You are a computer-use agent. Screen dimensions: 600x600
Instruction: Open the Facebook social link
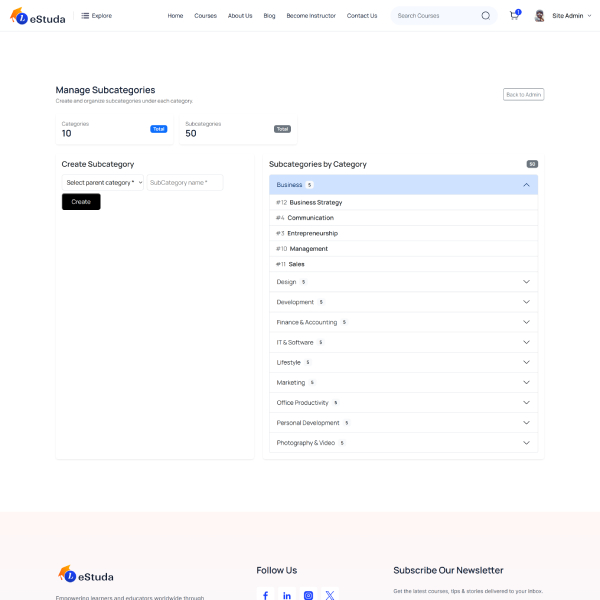(x=265, y=595)
